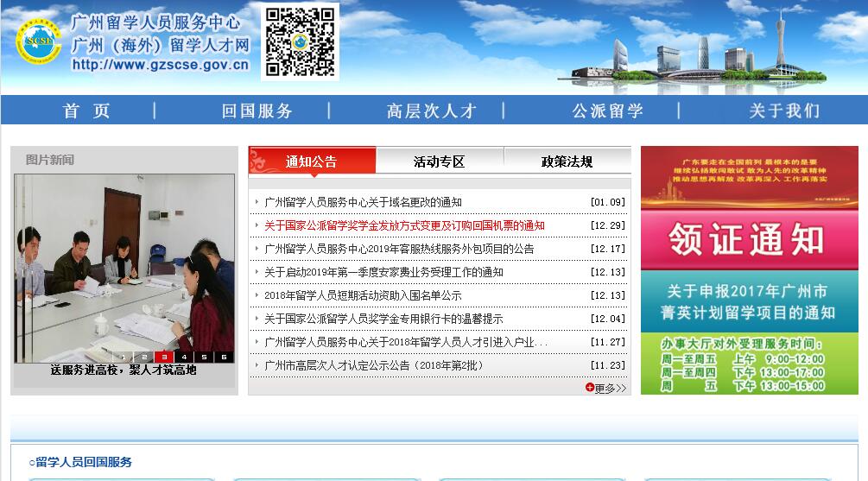Jump to slide 5 of the photo news

pos(204,357)
